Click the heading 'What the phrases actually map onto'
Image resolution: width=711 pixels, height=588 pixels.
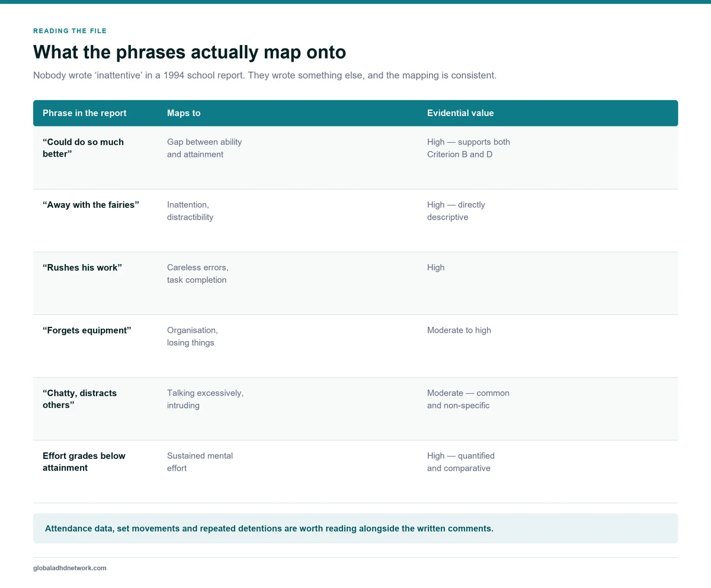click(190, 52)
